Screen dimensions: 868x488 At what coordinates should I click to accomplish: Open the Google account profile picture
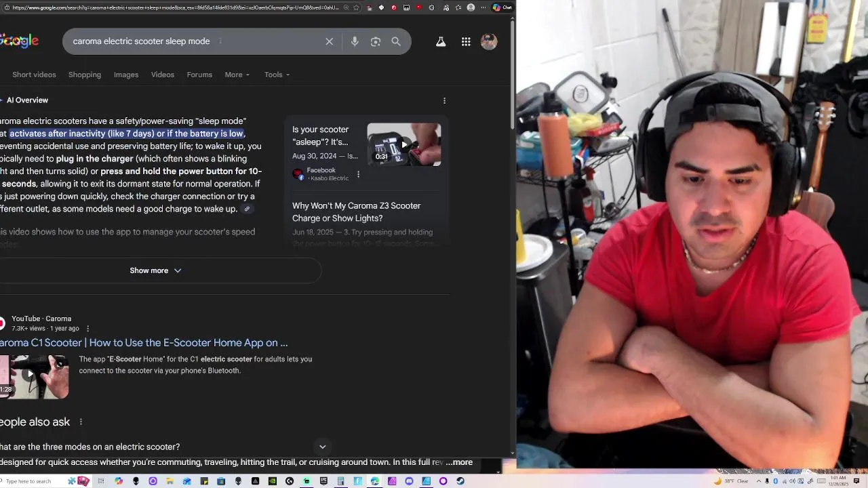pyautogui.click(x=489, y=41)
